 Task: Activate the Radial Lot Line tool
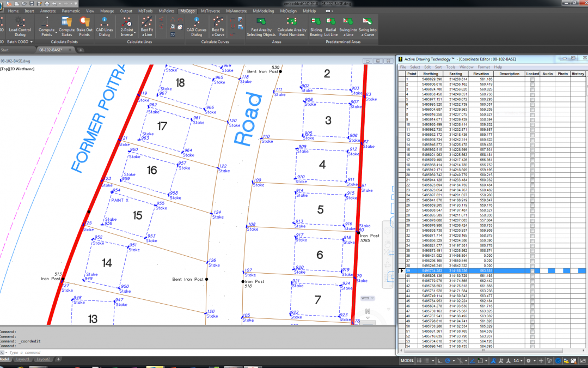pyautogui.click(x=332, y=26)
